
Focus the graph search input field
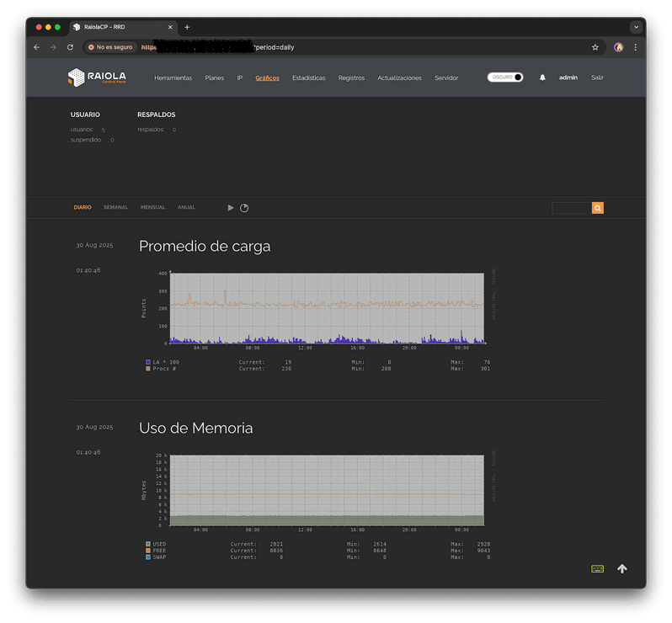pos(572,208)
